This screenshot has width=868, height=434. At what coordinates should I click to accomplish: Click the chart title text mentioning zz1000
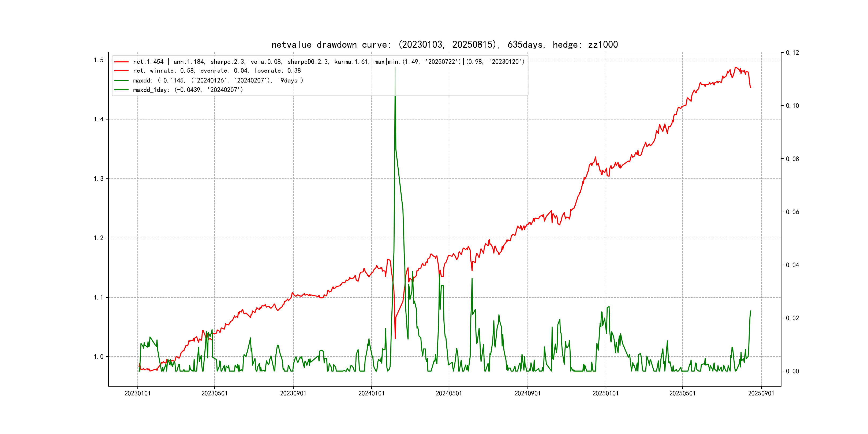pos(444,44)
